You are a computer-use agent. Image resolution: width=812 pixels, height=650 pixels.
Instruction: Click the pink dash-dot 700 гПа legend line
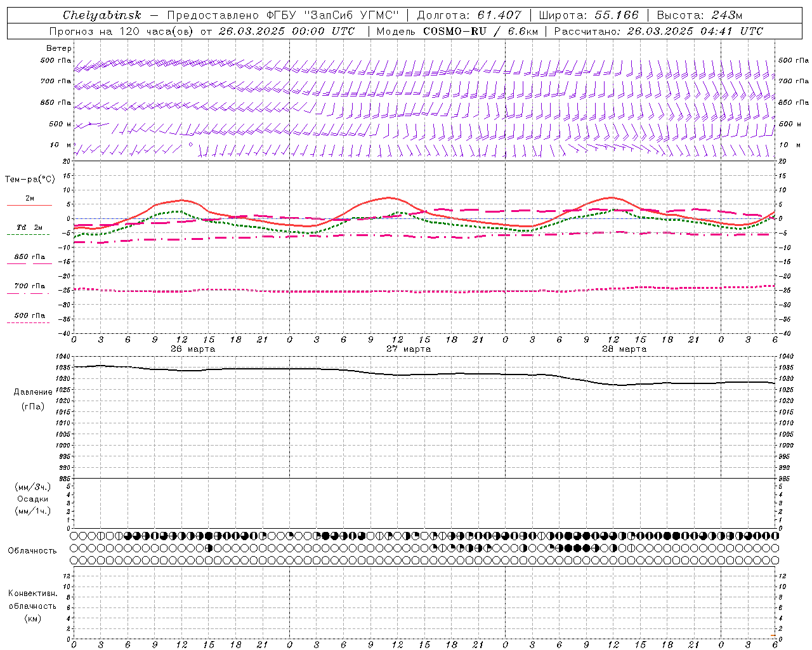[28, 293]
